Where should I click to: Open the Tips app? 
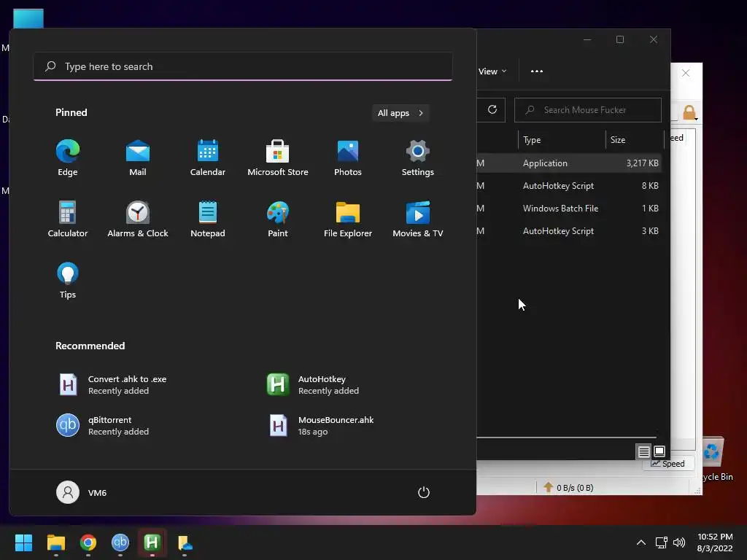(x=68, y=281)
